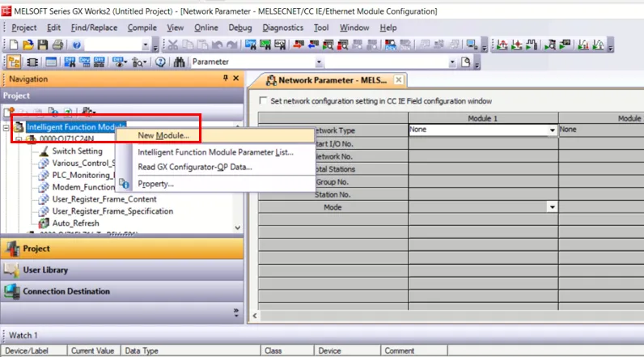
Task: Pin the Navigation panel
Action: (225, 78)
